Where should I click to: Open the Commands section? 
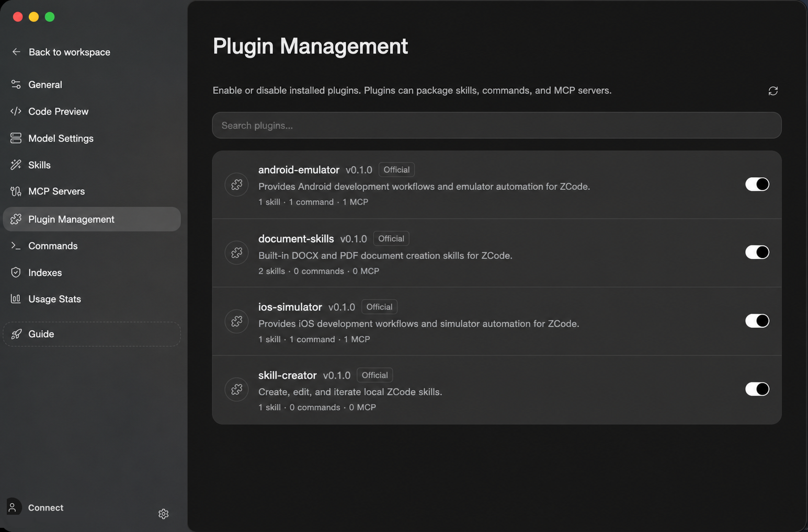(x=92, y=246)
